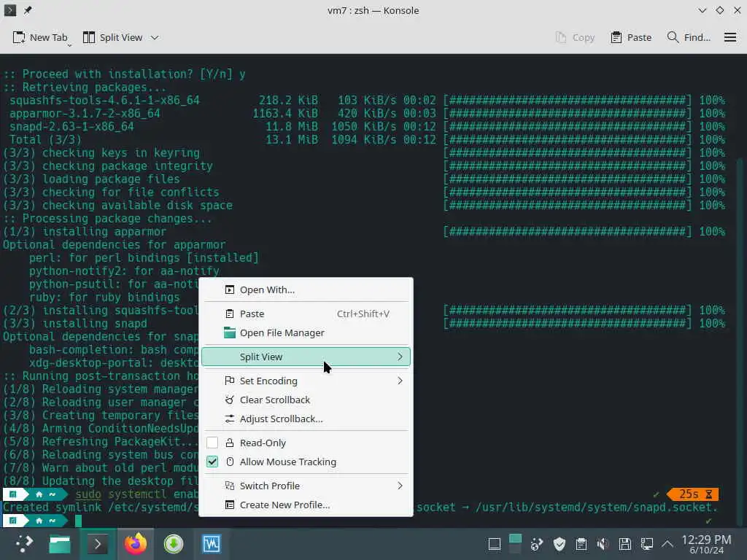Click the broom icon beside Clear Scrollback
The width and height of the screenshot is (747, 560).
click(230, 400)
